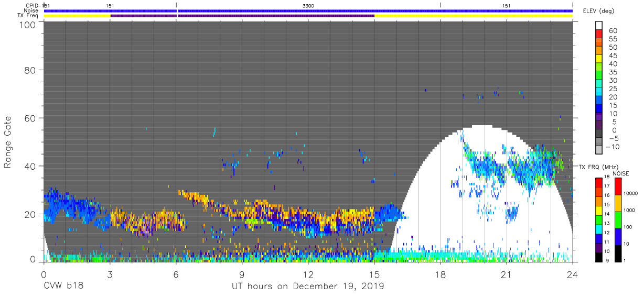Pick cyan ELEV swatch between 20 and 25
This screenshot has width=644, height=297.
[x=599, y=92]
